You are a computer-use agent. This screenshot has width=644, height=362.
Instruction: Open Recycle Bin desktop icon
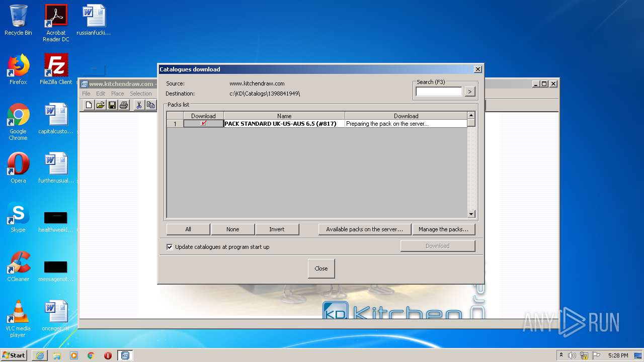click(x=18, y=20)
